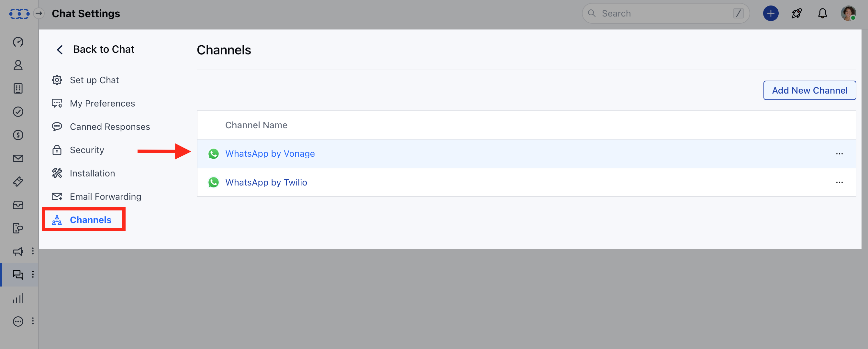Screen dimensions: 868x349
Task: Click Add New Channel button
Action: coord(809,90)
